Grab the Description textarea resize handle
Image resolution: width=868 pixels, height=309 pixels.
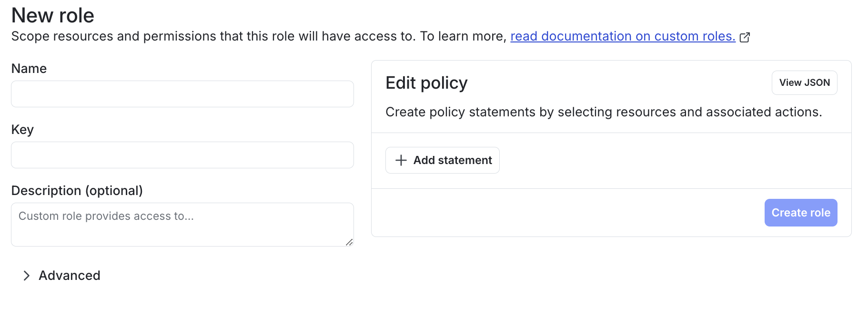click(x=349, y=242)
